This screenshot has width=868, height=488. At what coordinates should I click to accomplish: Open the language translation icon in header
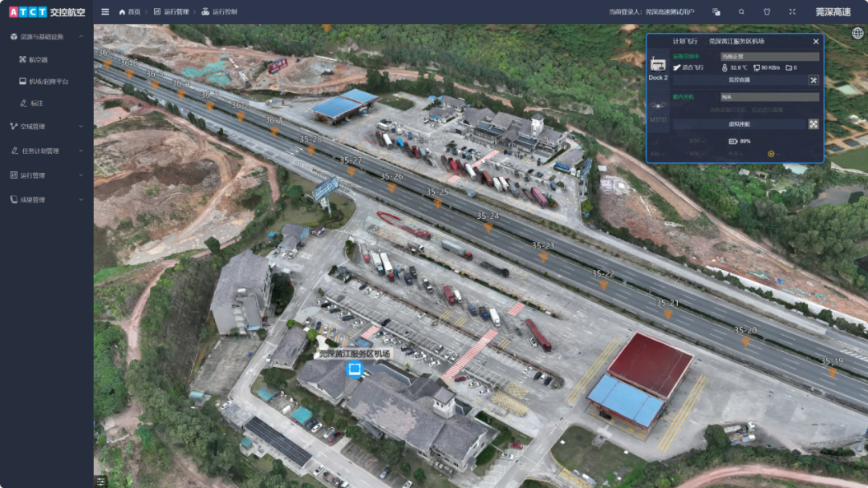[716, 12]
